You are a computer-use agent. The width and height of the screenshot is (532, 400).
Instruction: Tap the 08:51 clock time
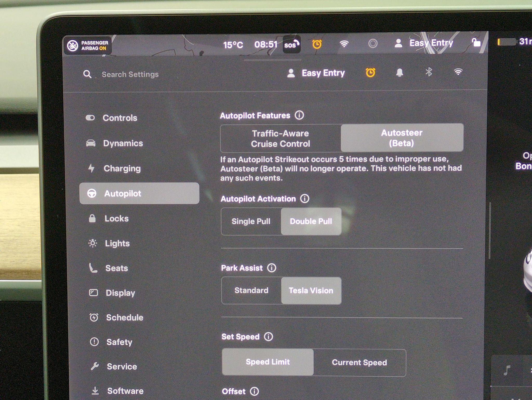[266, 44]
